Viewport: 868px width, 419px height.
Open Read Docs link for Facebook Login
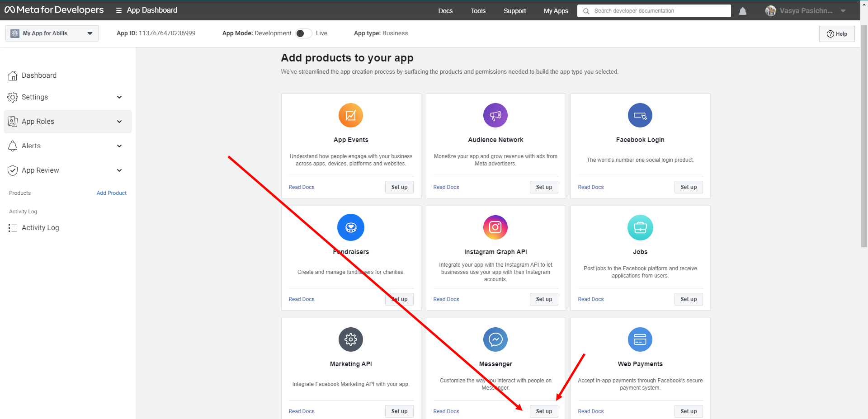tap(590, 187)
